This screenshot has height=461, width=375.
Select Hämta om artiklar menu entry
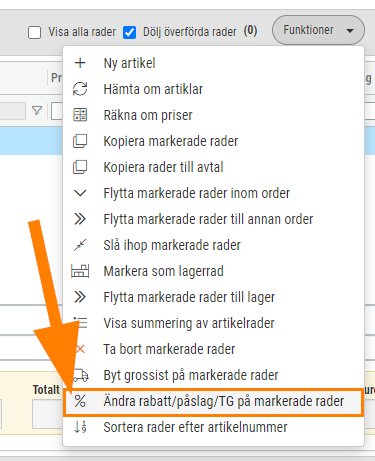coord(213,89)
